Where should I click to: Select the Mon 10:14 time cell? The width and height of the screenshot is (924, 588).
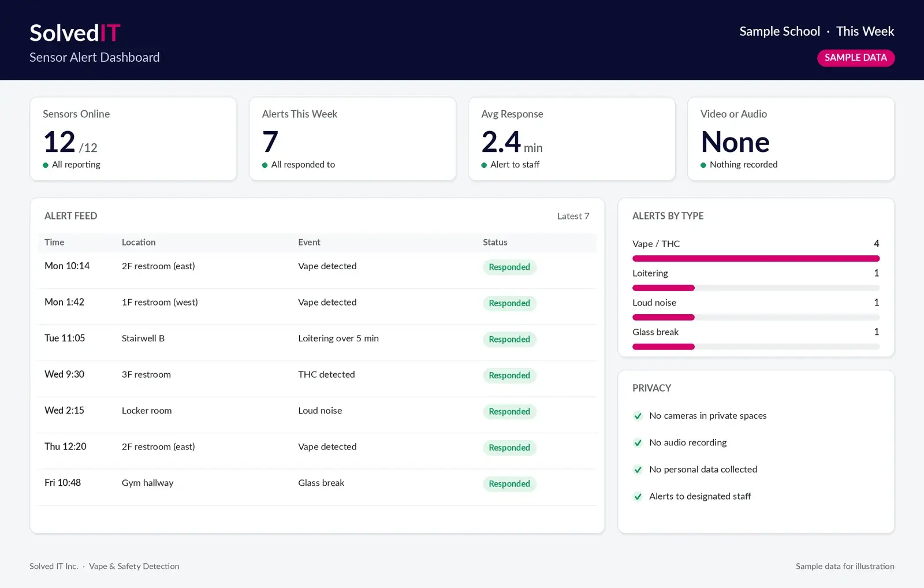coord(67,266)
